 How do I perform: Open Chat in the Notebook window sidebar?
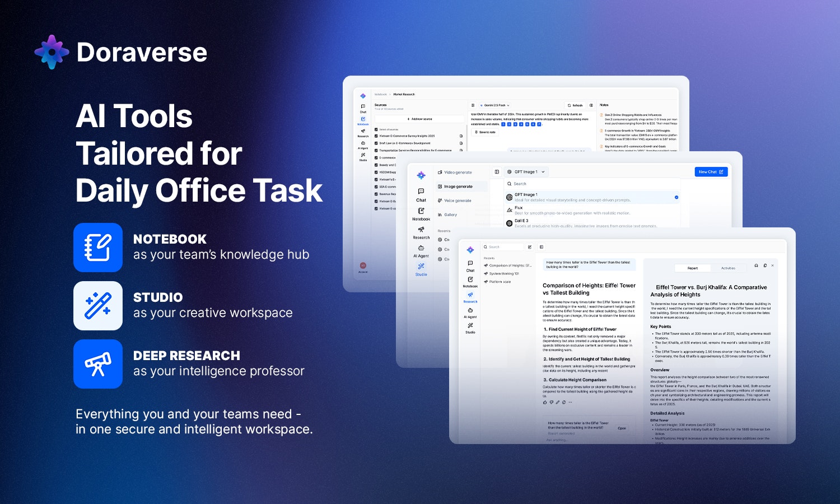[x=363, y=109]
